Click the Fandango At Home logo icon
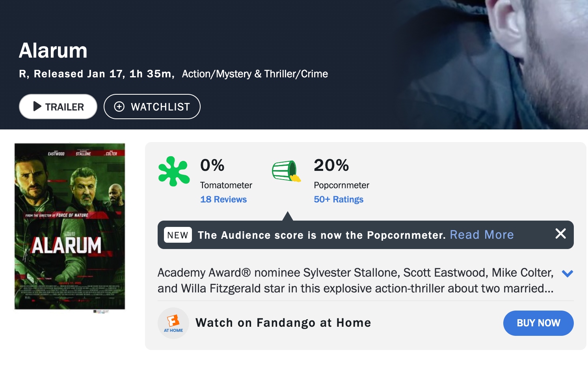The height and width of the screenshot is (367, 588). [x=173, y=323]
